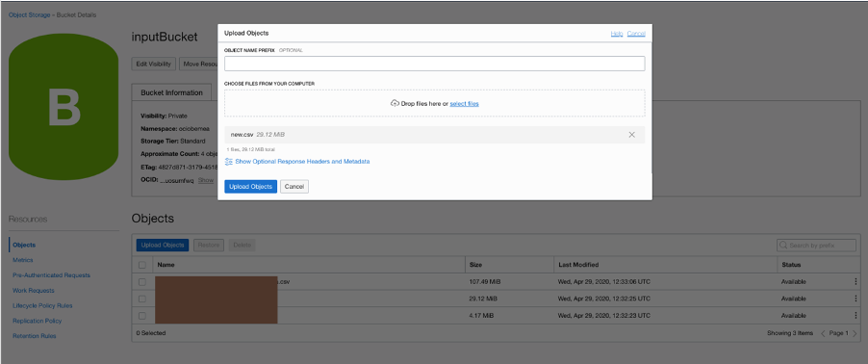Open Work Requests in sidebar
Screen dimensions: 868x364
click(34, 290)
